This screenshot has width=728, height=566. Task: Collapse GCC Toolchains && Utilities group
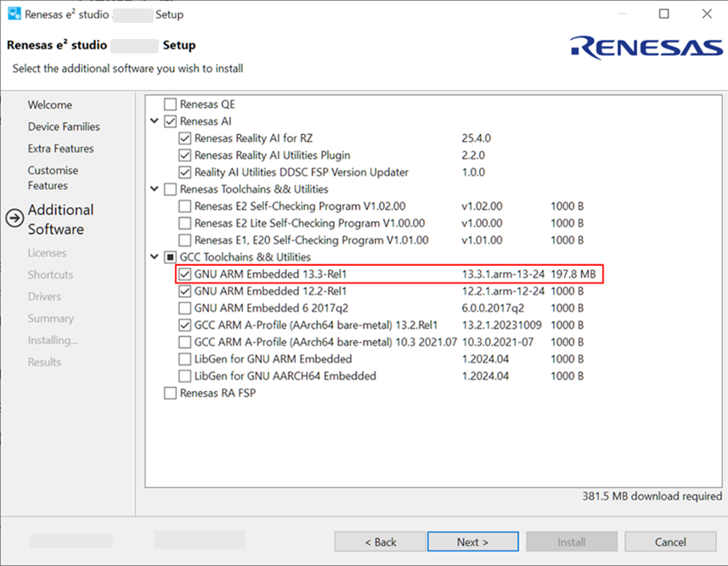[155, 257]
